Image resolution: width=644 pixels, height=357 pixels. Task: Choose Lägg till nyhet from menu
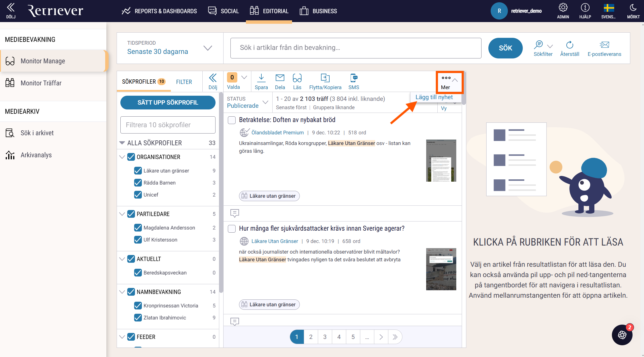pos(434,97)
